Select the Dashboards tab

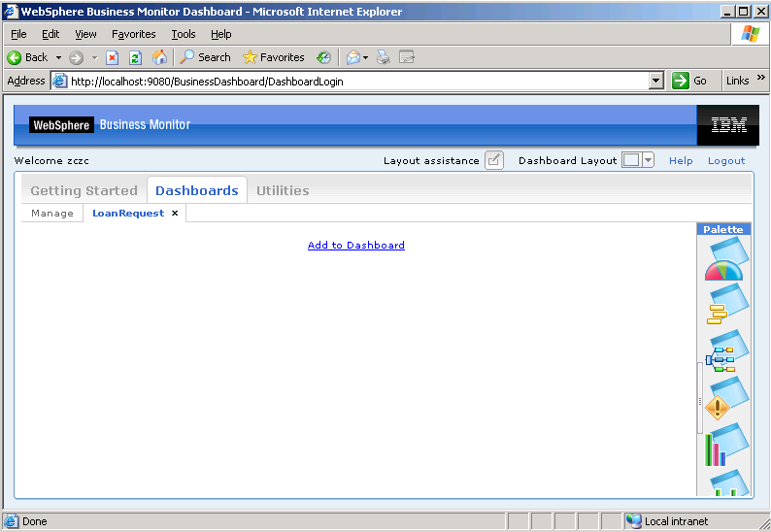[197, 190]
